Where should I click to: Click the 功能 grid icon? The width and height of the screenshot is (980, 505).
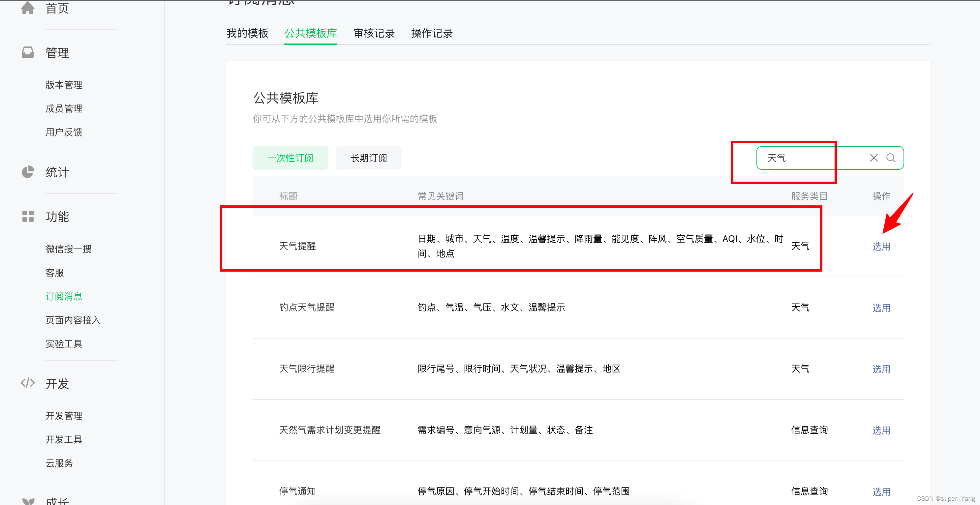[x=28, y=216]
